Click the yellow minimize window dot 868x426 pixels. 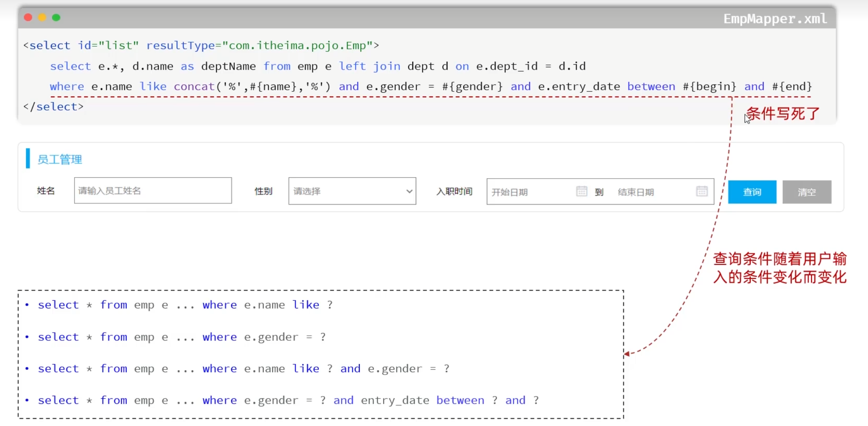[42, 18]
